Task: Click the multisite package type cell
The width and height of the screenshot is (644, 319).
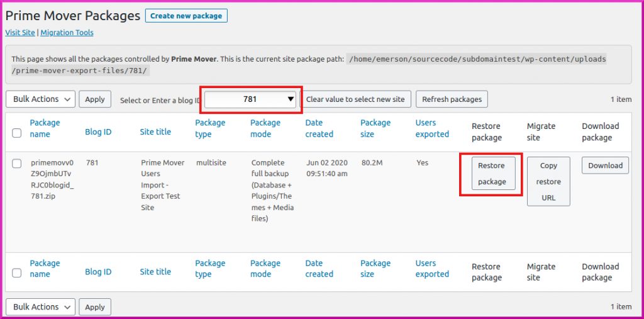Action: point(211,163)
